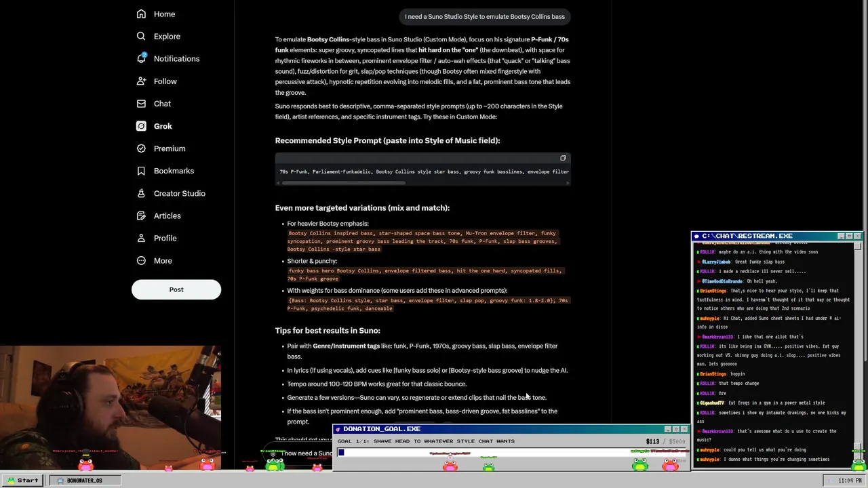Open the Home icon in sidebar
This screenshot has width=868, height=488.
141,14
